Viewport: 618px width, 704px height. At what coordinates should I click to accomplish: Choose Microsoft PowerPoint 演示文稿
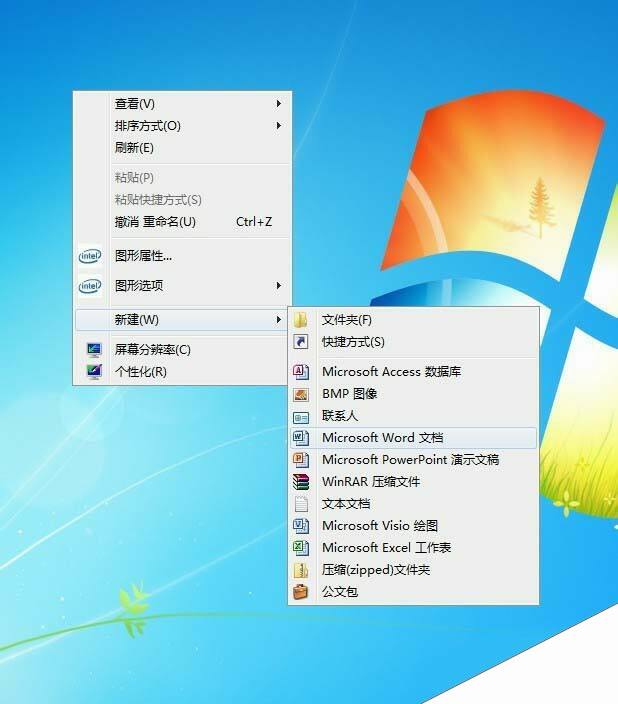(x=413, y=459)
